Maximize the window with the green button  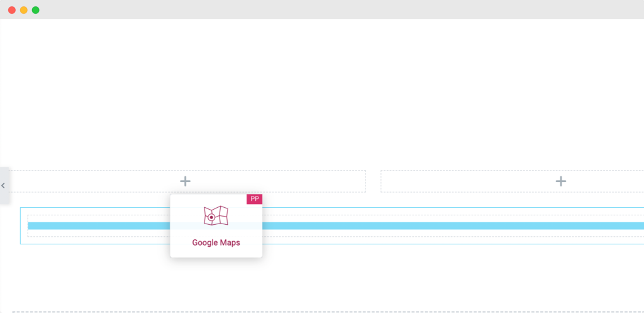36,10
